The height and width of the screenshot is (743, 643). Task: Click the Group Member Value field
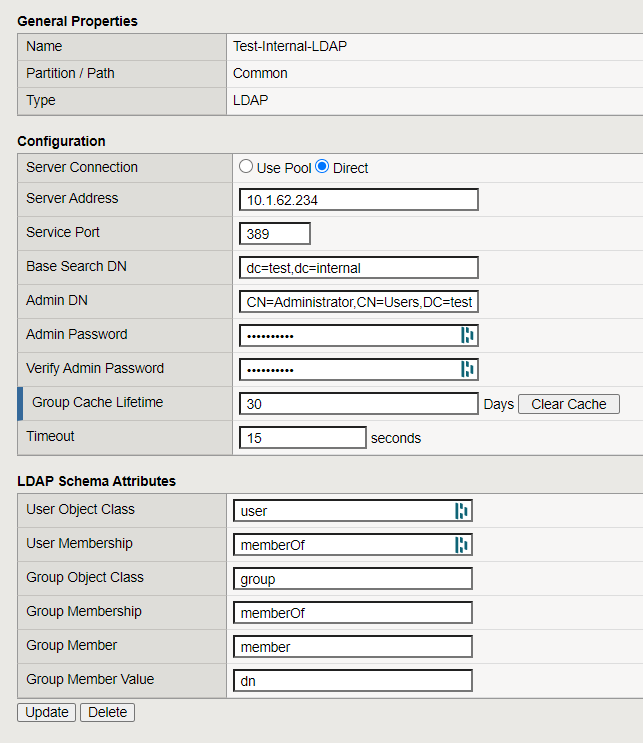click(x=352, y=681)
